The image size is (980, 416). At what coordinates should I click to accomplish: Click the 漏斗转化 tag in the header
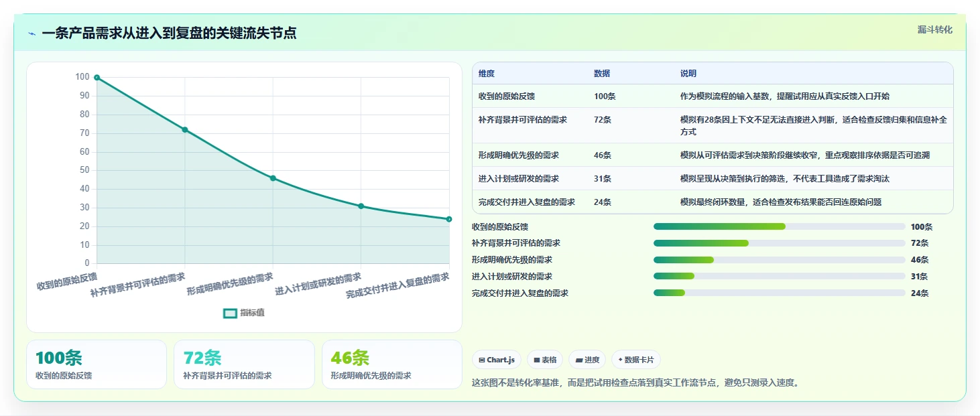[x=934, y=29]
